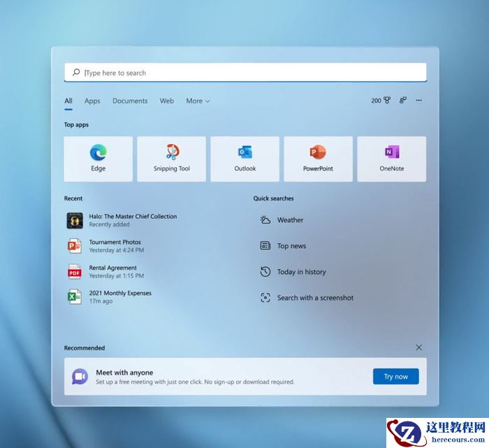Click the Meet with anyone video icon
The image size is (489, 448).
tap(80, 376)
